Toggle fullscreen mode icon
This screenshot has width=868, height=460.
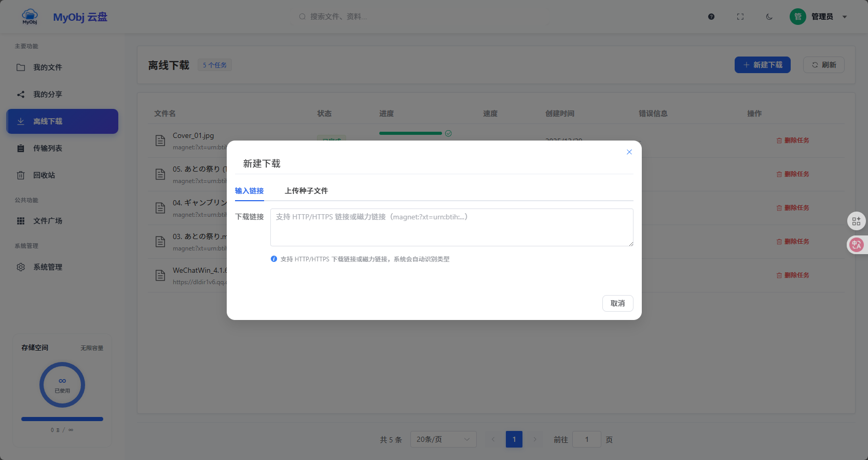[x=740, y=17]
